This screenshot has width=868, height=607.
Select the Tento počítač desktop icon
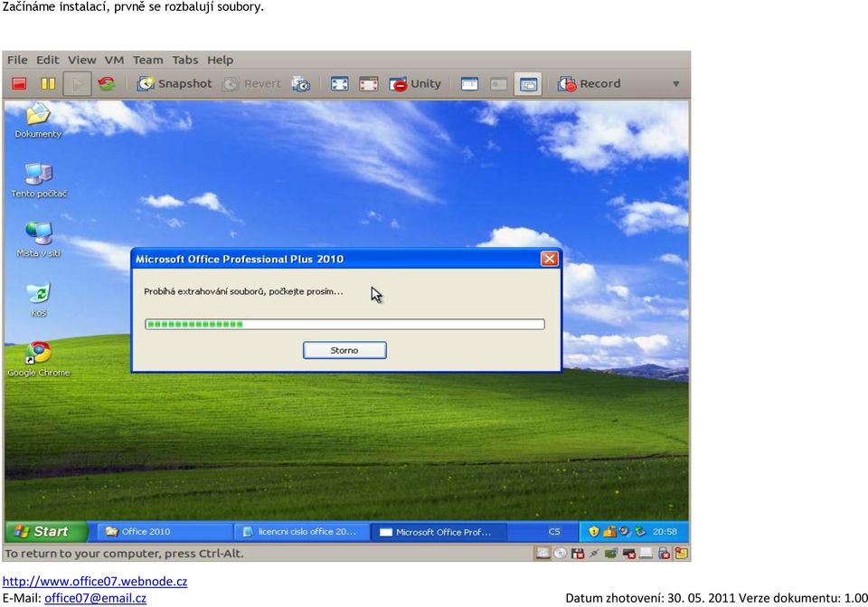pyautogui.click(x=39, y=181)
